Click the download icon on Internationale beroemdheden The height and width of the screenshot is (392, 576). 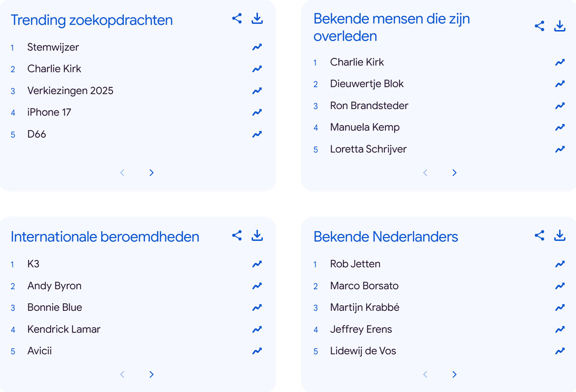[x=257, y=236]
